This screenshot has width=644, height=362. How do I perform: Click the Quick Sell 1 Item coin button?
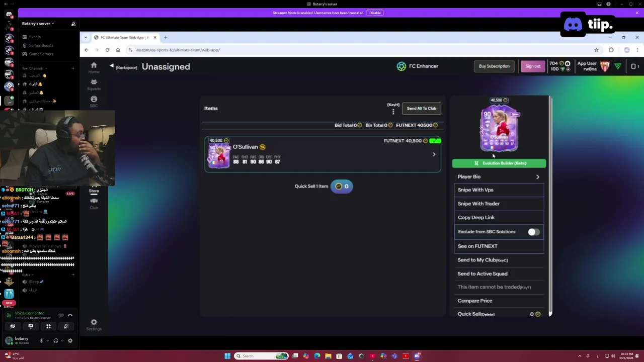[x=342, y=187]
